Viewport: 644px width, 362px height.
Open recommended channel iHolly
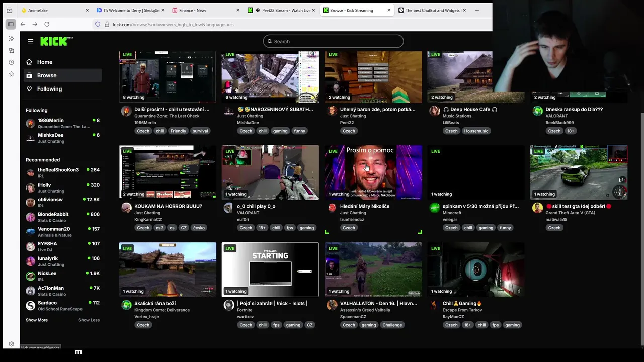point(62,188)
